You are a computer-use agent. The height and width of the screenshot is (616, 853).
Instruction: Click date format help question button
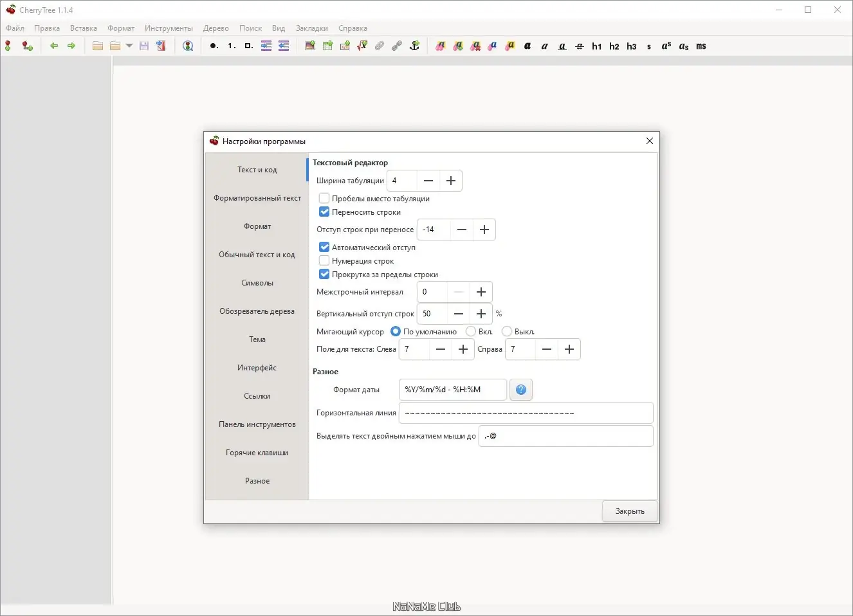pos(521,390)
